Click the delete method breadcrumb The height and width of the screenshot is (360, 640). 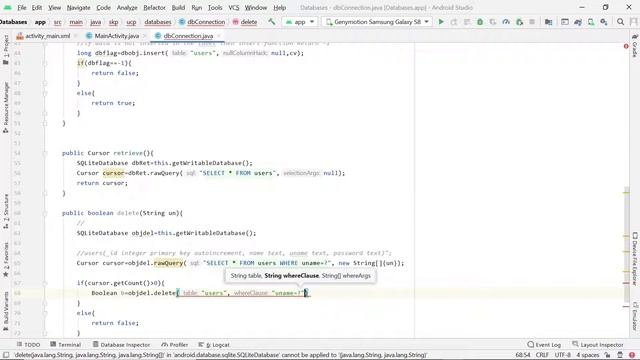pos(245,22)
